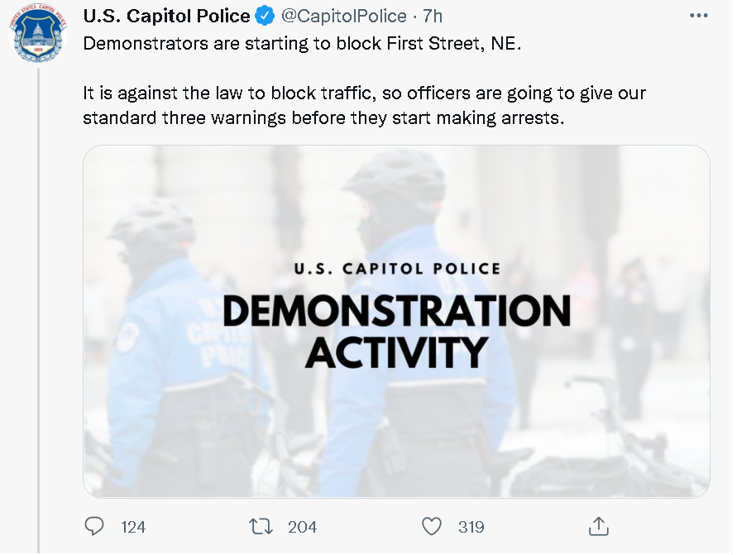Click the DEMONSTRATION ACTIVITY headline in image
756x555 pixels.
(397, 331)
